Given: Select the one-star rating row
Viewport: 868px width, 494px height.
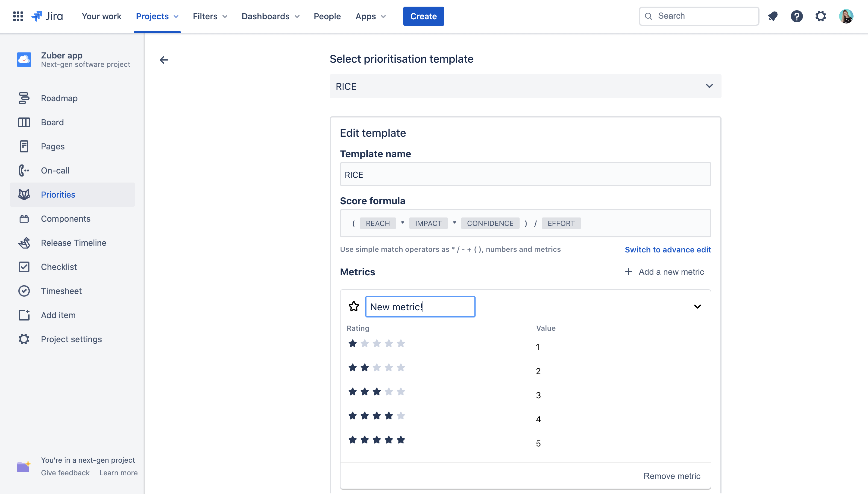Looking at the screenshot, I should coord(376,344).
